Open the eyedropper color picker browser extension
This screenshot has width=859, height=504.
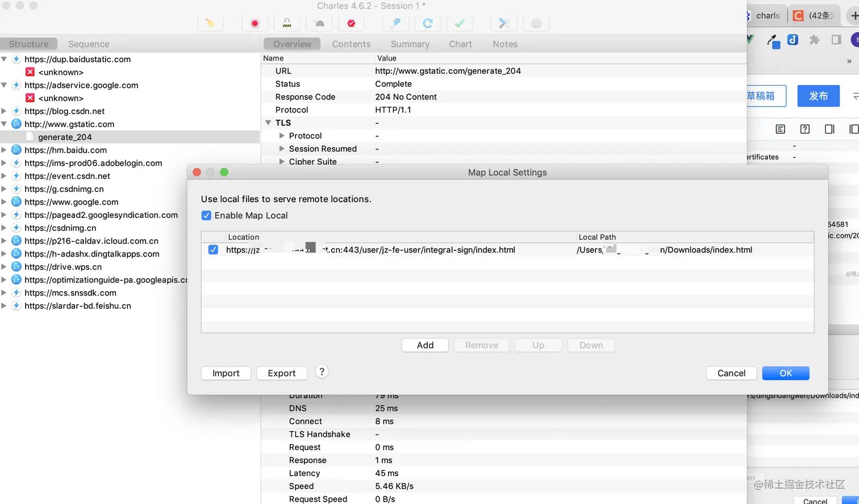pyautogui.click(x=773, y=40)
